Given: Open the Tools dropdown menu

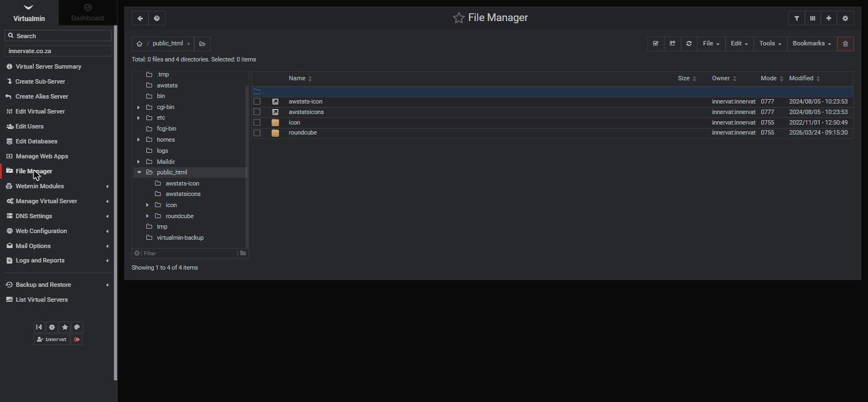Looking at the screenshot, I should pos(770,44).
